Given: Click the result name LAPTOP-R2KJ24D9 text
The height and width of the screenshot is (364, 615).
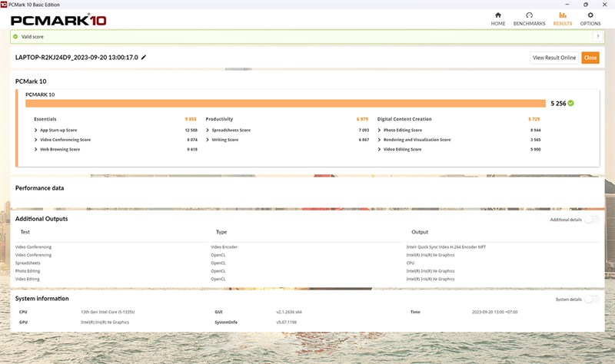Looking at the screenshot, I should click(x=76, y=57).
